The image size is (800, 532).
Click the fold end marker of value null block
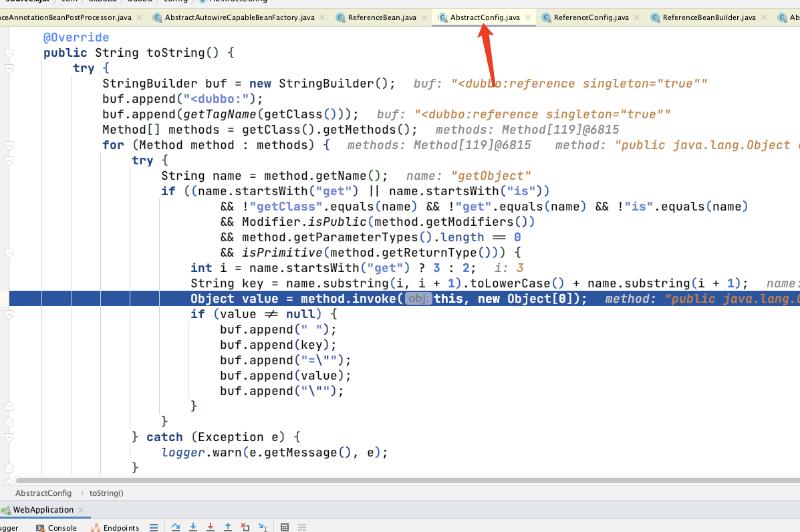click(9, 406)
